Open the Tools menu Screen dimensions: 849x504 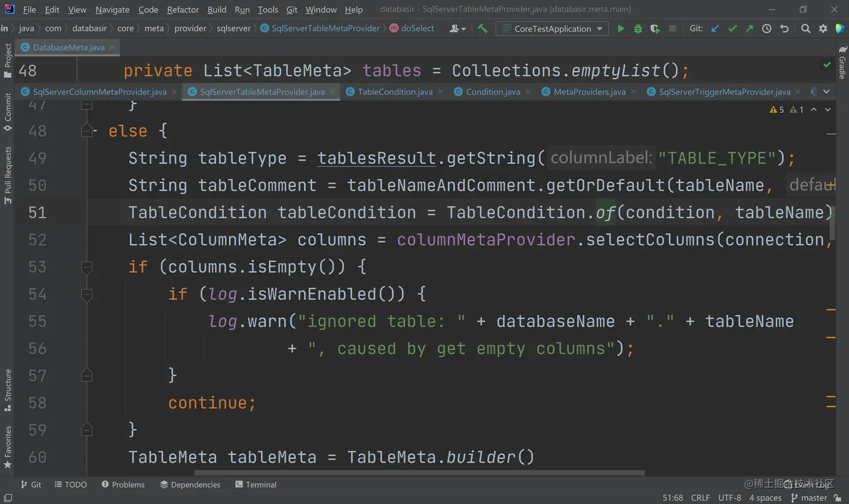click(x=268, y=10)
